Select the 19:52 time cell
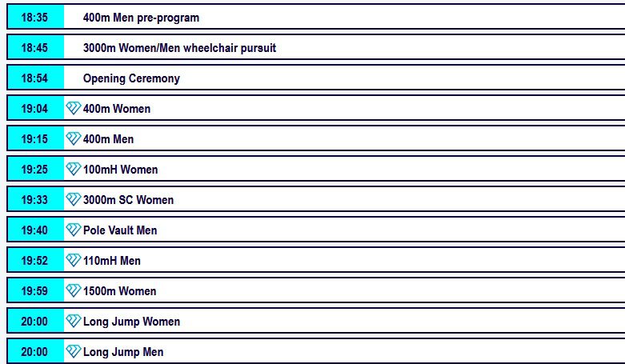The width and height of the screenshot is (625, 364). [35, 260]
